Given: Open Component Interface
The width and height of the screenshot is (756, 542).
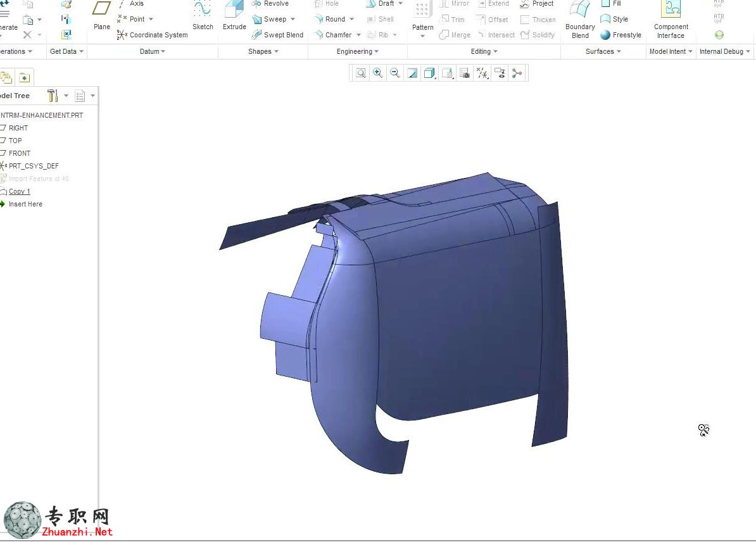Looking at the screenshot, I should pyautogui.click(x=671, y=19).
